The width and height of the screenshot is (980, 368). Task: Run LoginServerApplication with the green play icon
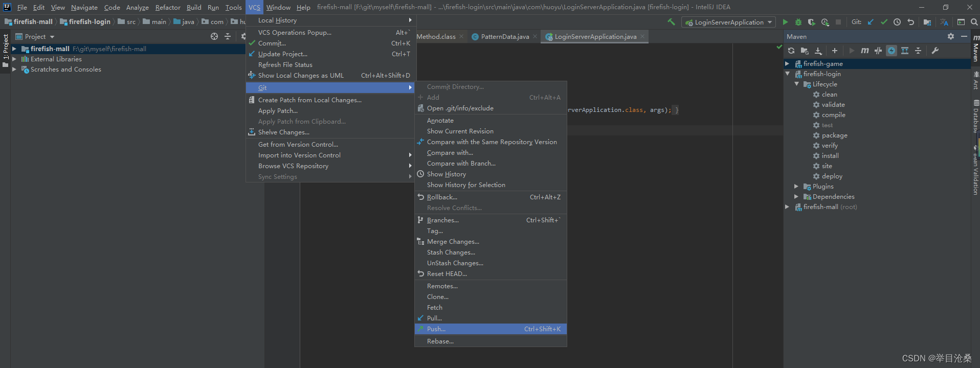(785, 22)
